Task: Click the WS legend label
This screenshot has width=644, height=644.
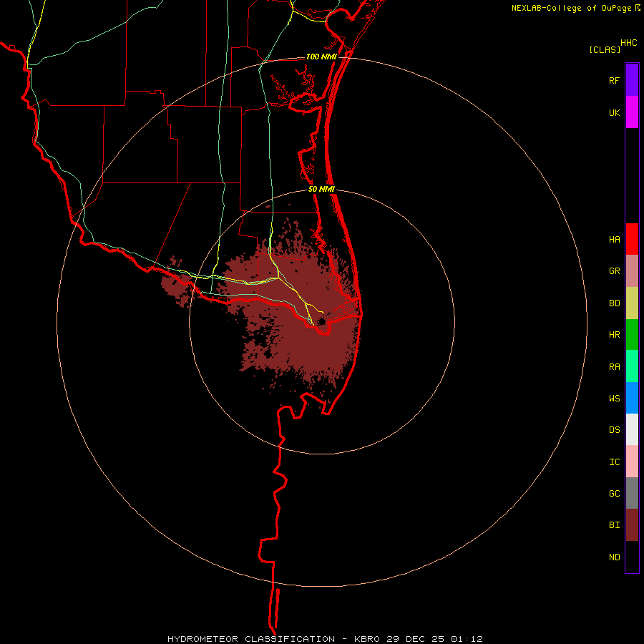Action: (x=614, y=399)
